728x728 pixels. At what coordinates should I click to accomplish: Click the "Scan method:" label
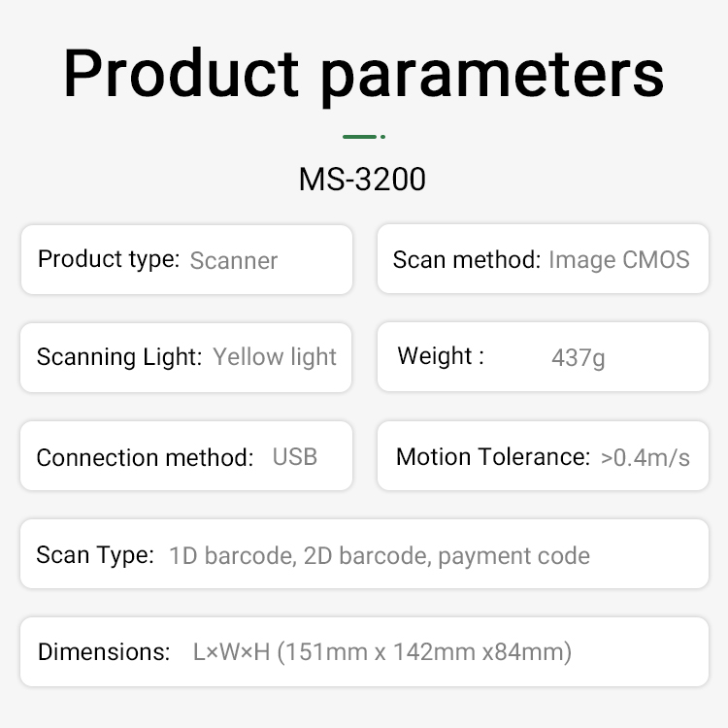click(466, 259)
